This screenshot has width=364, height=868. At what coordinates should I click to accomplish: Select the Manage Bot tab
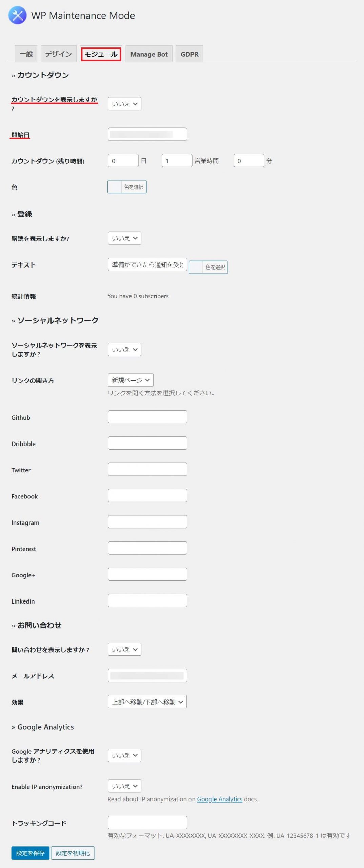[149, 54]
